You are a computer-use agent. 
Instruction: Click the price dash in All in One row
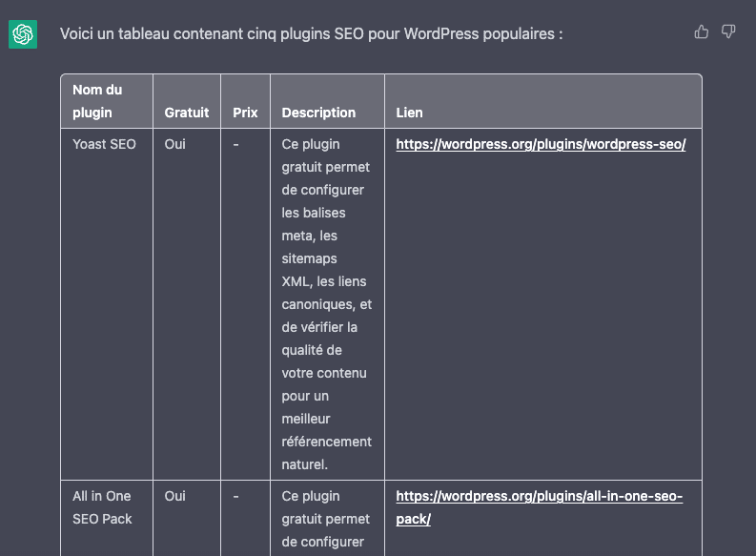click(x=235, y=497)
